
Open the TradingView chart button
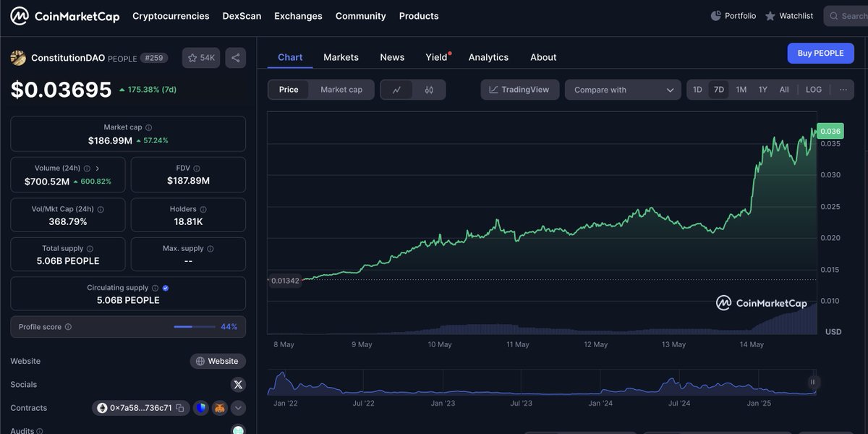point(519,90)
